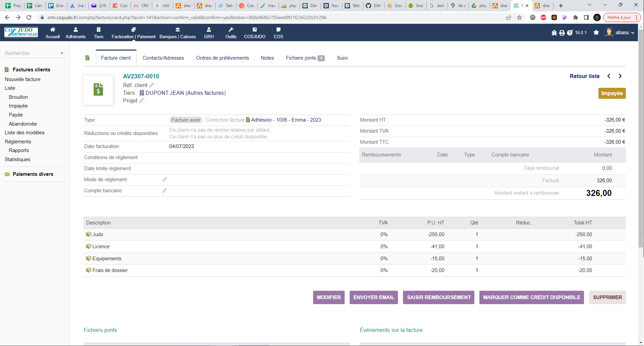Click the bug report icon

coord(554,32)
